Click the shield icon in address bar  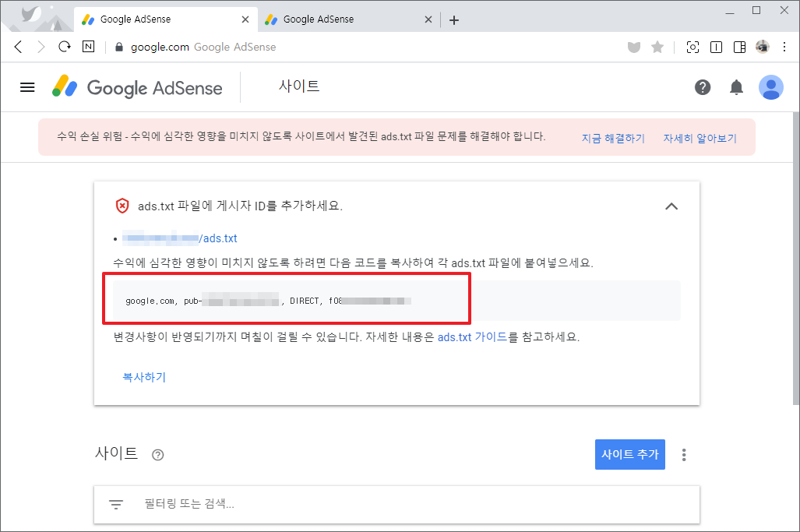coord(633,48)
